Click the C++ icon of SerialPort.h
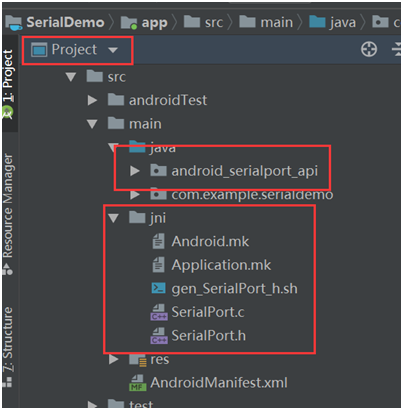 click(159, 336)
